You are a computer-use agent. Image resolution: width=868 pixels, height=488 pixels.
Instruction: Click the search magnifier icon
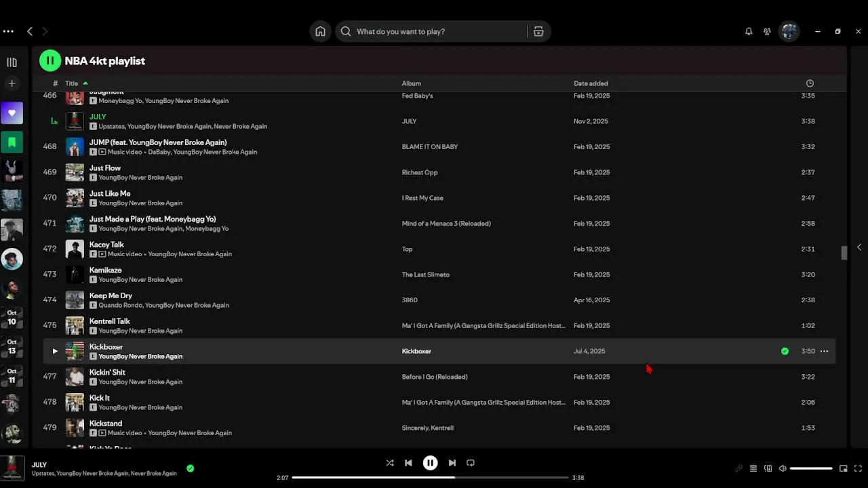tap(346, 31)
